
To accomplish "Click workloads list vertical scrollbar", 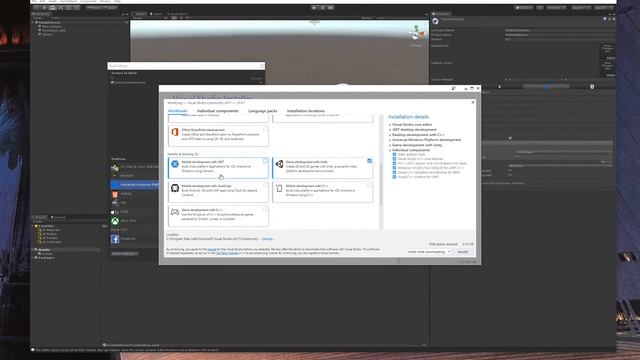I will pyautogui.click(x=381, y=184).
